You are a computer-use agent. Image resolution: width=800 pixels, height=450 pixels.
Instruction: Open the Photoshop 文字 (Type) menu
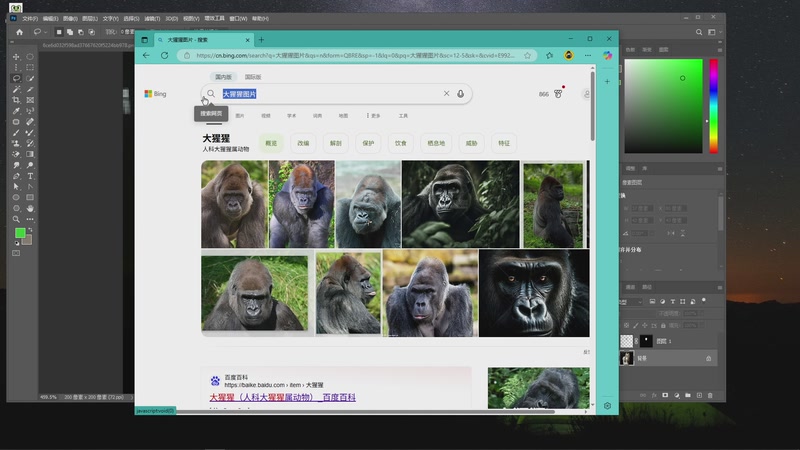[110, 19]
